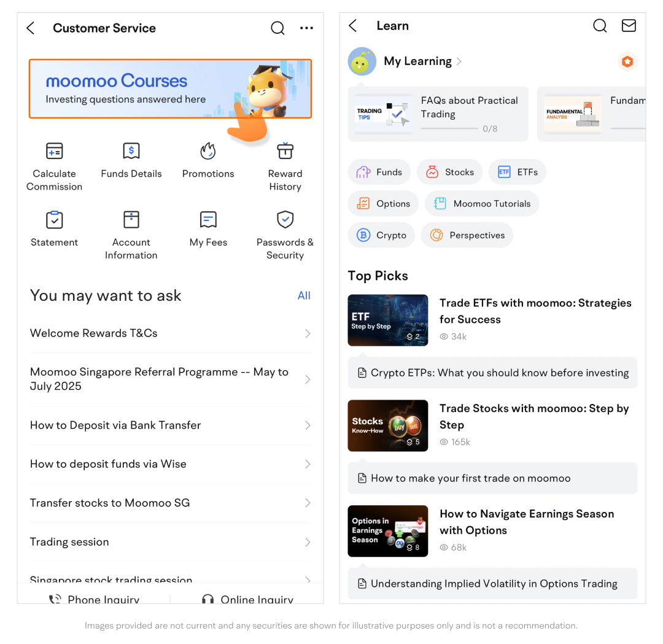Select the Moomoo Tutorials chip
This screenshot has height=644, width=663.
[x=481, y=204]
